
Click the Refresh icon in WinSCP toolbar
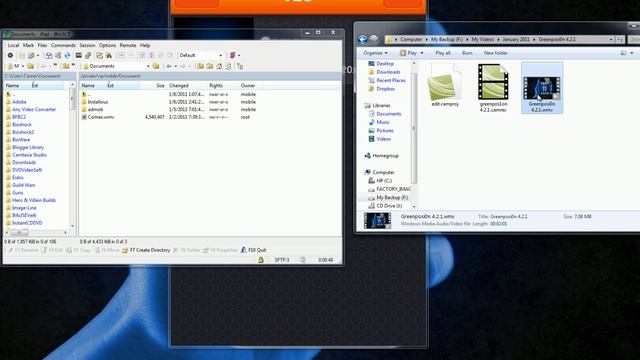[67, 55]
